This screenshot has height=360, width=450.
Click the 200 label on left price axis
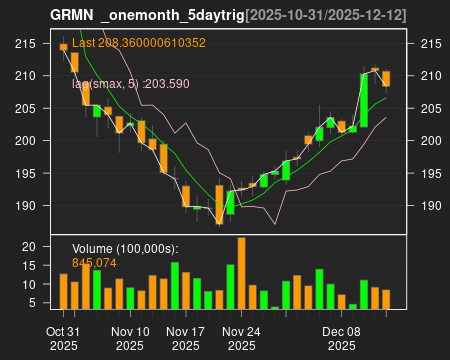25,140
